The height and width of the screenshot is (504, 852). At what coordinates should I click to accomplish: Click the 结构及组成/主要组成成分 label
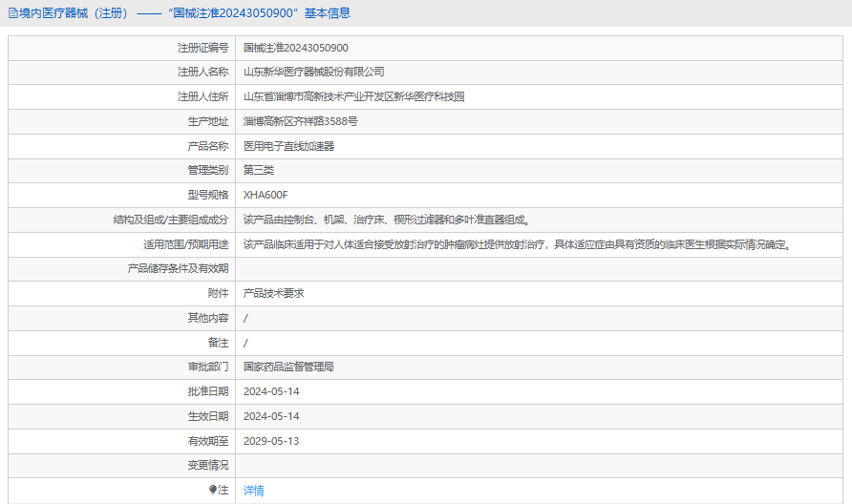pos(171,220)
